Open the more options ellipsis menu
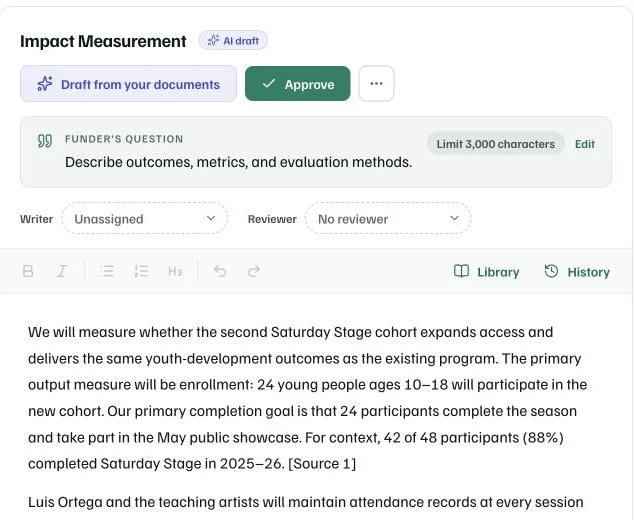The height and width of the screenshot is (520, 634). [376, 84]
